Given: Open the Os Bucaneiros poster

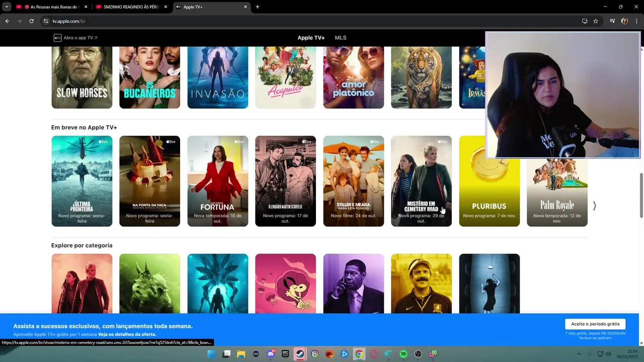Looking at the screenshot, I should pos(149,77).
